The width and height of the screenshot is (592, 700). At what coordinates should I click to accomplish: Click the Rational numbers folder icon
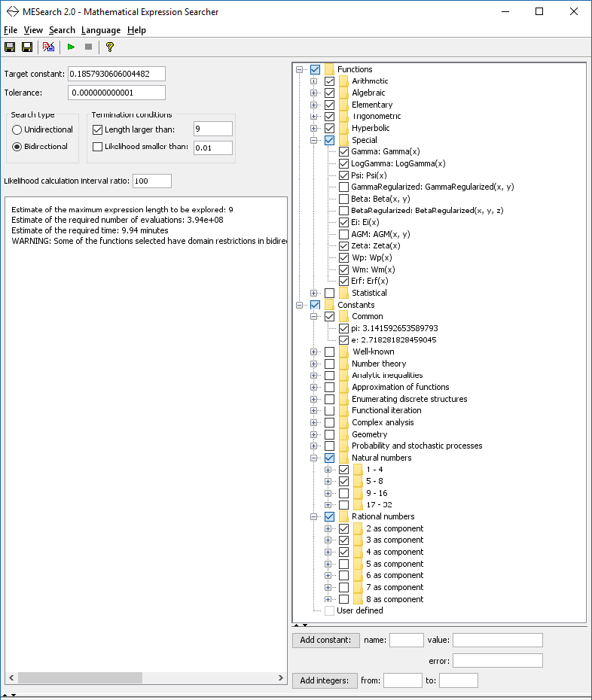[x=344, y=516]
